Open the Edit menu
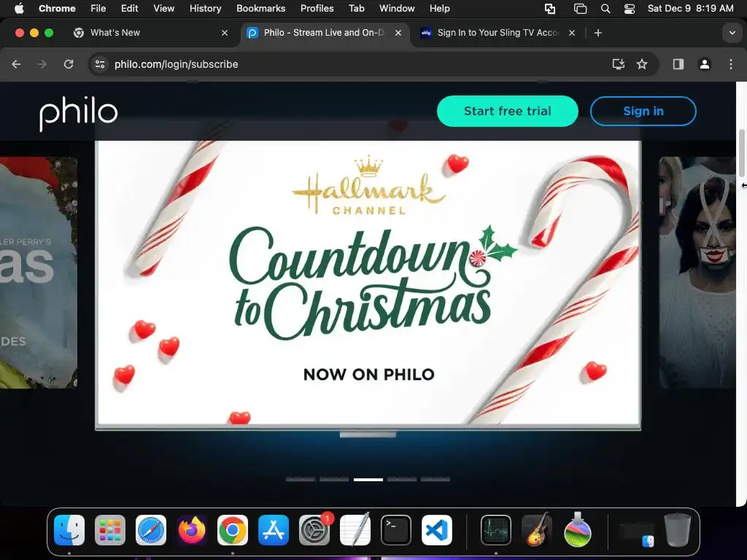The height and width of the screenshot is (560, 747). point(129,8)
